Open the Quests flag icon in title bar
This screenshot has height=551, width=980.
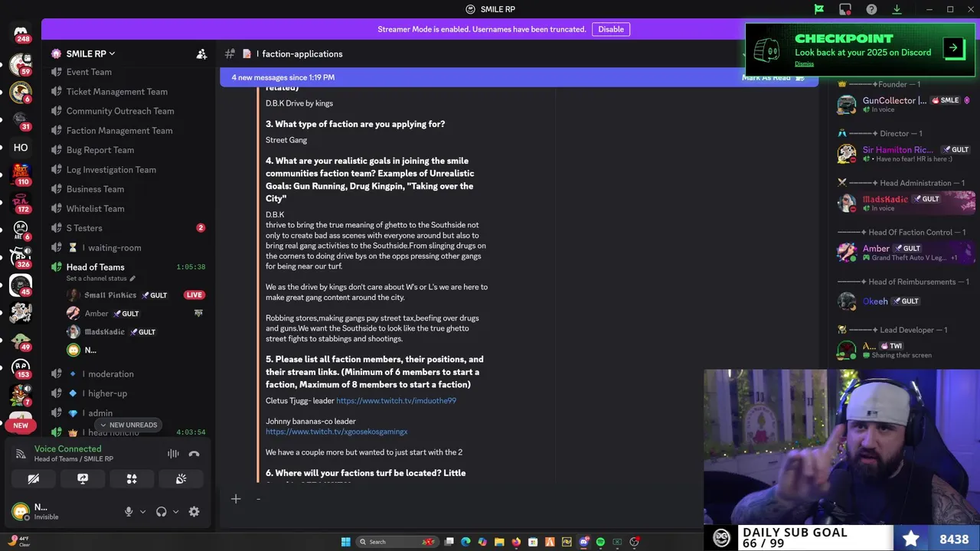[x=819, y=9]
